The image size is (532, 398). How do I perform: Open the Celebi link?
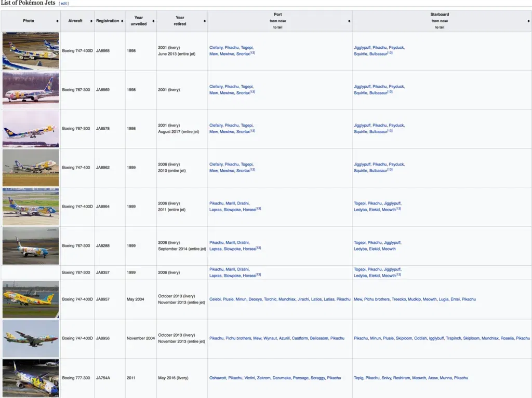pos(215,299)
